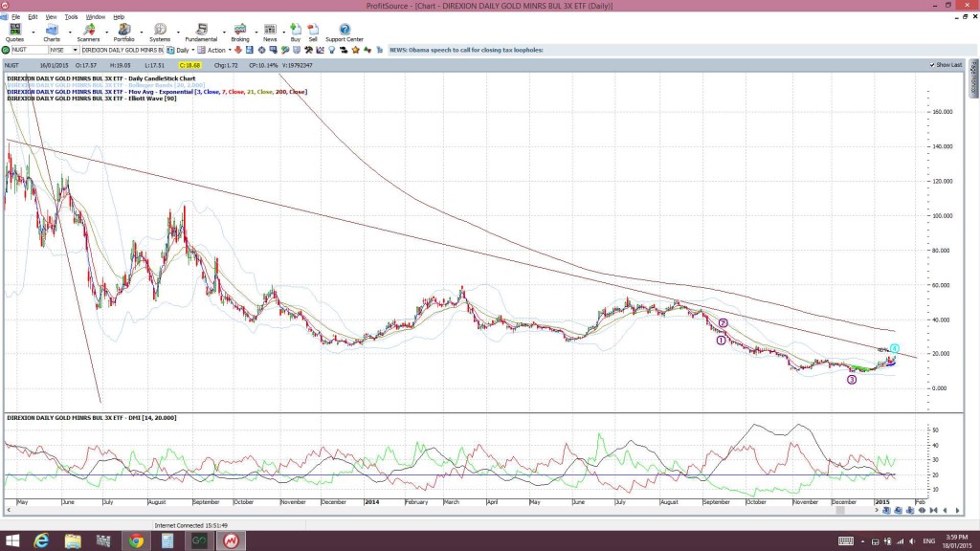Expand the Scanners dropdown arrow
The width and height of the screenshot is (980, 551).
[x=106, y=33]
